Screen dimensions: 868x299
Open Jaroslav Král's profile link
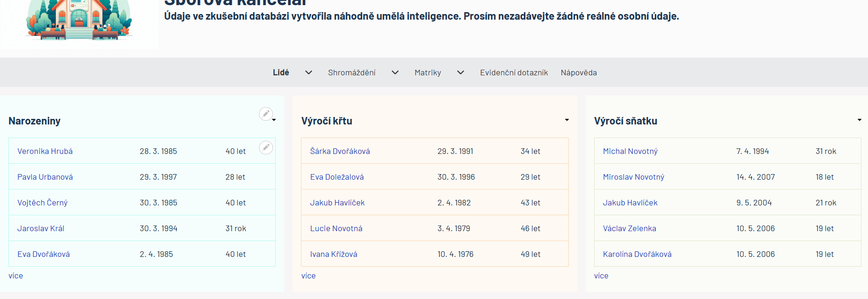(41, 228)
